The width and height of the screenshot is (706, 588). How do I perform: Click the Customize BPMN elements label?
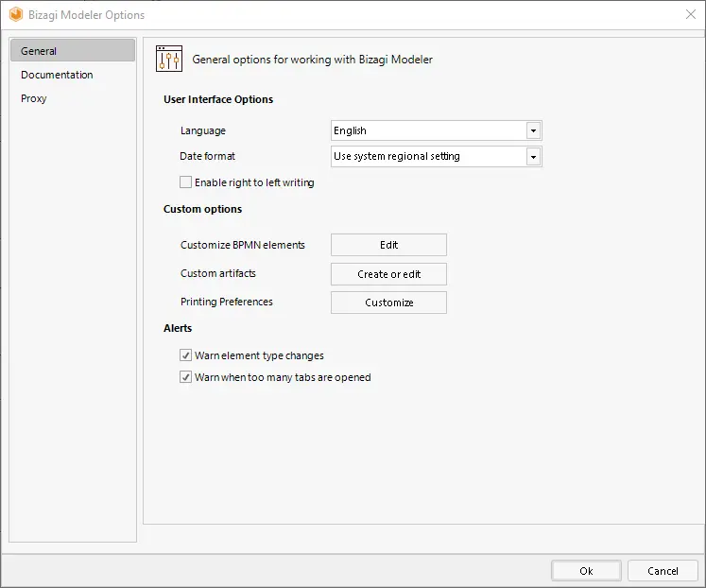point(243,245)
